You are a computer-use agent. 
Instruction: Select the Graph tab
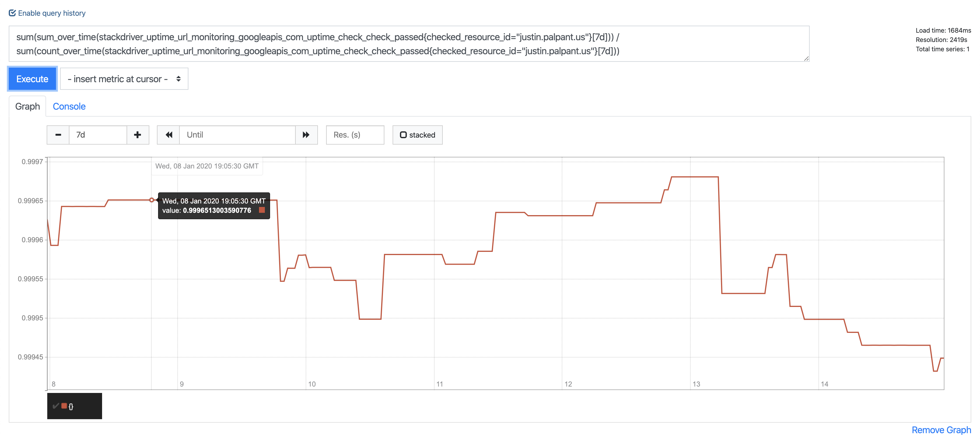tap(27, 106)
